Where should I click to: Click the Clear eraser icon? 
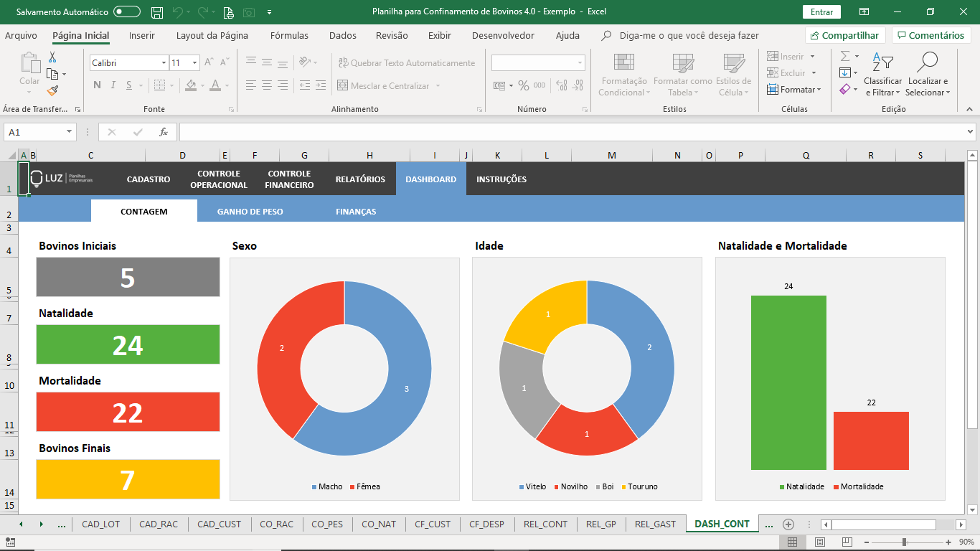845,90
